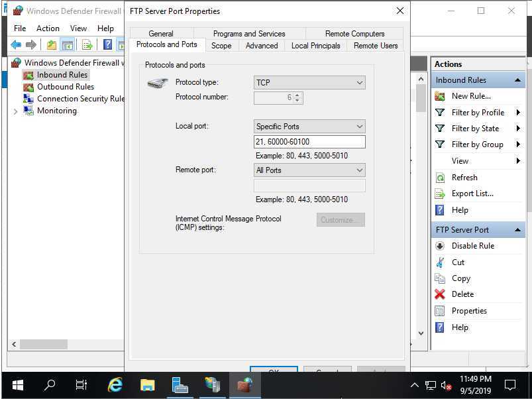Image resolution: width=532 pixels, height=399 pixels.
Task: Click the Back arrow toolbar icon
Action: point(16,44)
